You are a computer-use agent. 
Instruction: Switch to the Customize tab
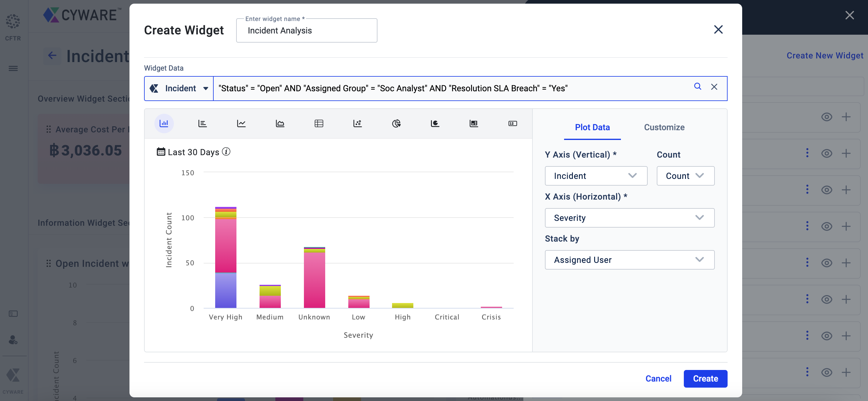click(x=664, y=127)
